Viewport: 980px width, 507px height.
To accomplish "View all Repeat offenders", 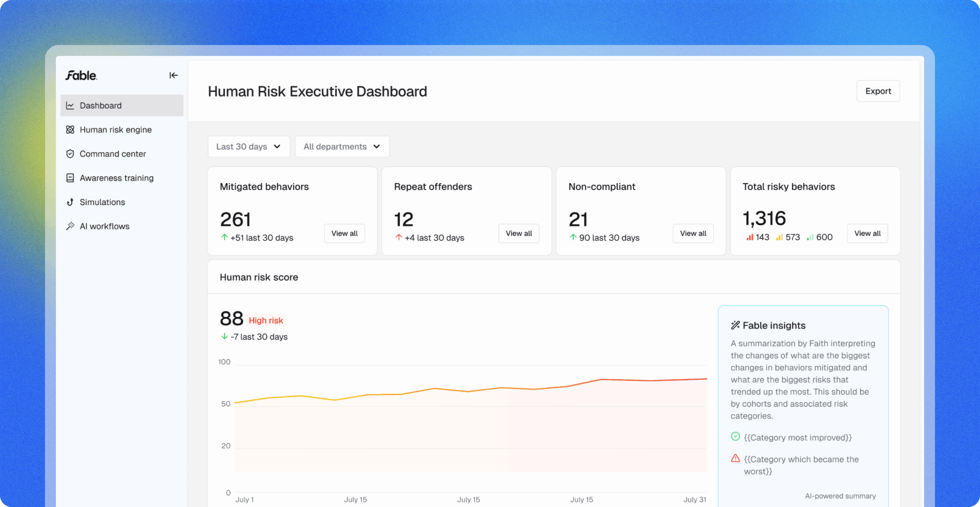I will point(519,233).
